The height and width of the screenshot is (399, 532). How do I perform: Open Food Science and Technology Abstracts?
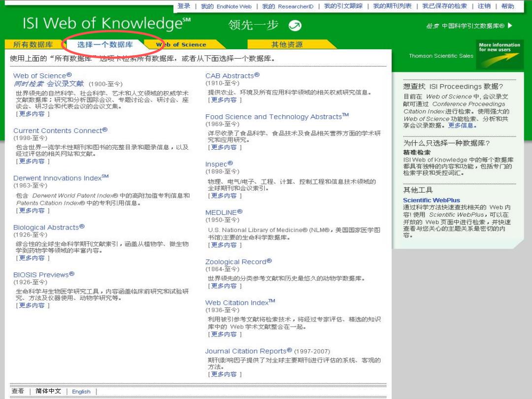coord(277,116)
